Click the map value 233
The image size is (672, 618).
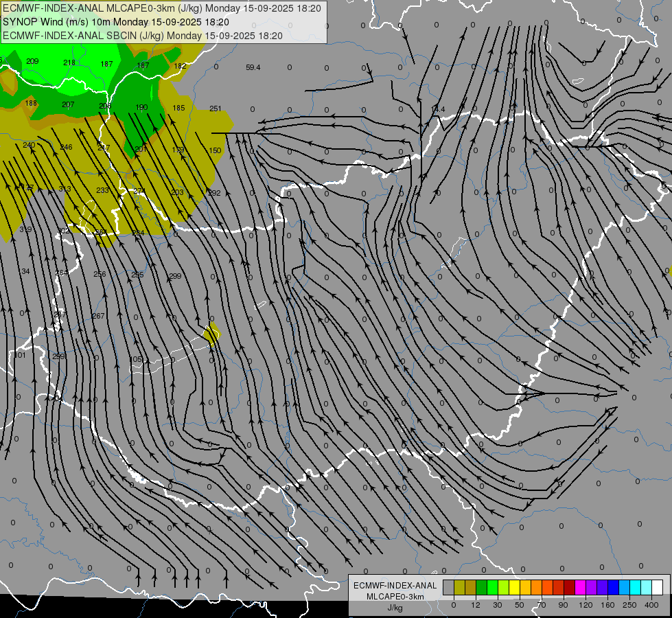(x=102, y=190)
